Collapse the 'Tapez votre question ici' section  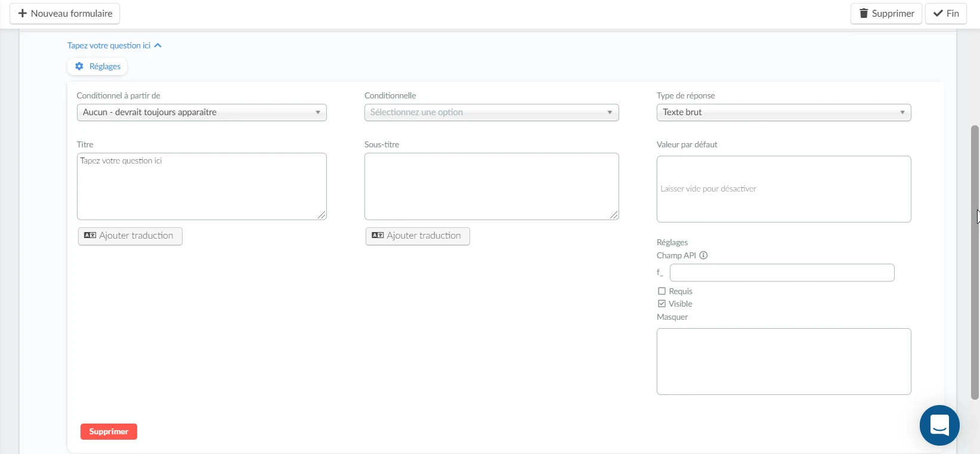115,45
